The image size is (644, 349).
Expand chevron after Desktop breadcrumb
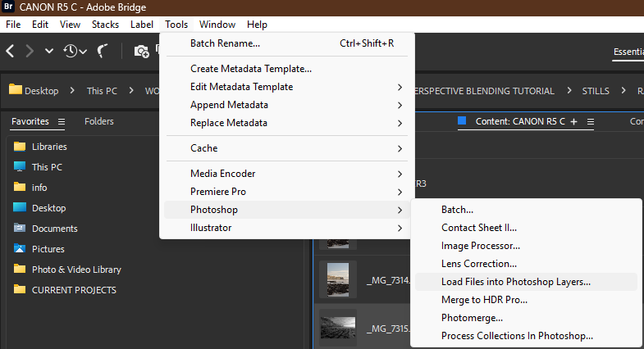tap(72, 90)
